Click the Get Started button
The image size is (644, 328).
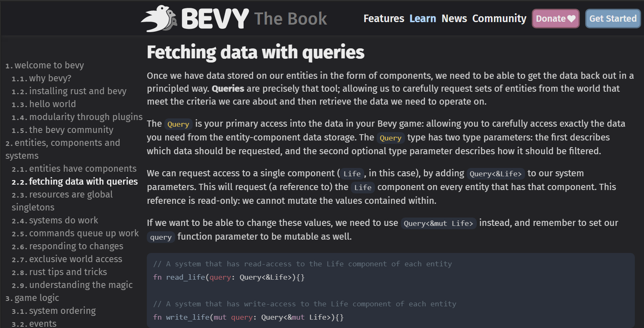pyautogui.click(x=613, y=18)
